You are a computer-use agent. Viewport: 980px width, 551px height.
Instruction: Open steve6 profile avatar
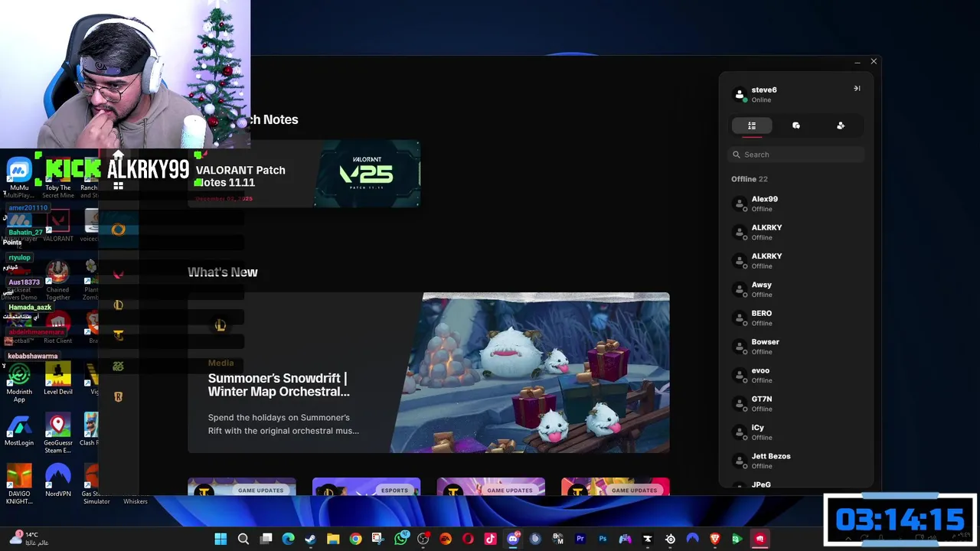pos(740,94)
